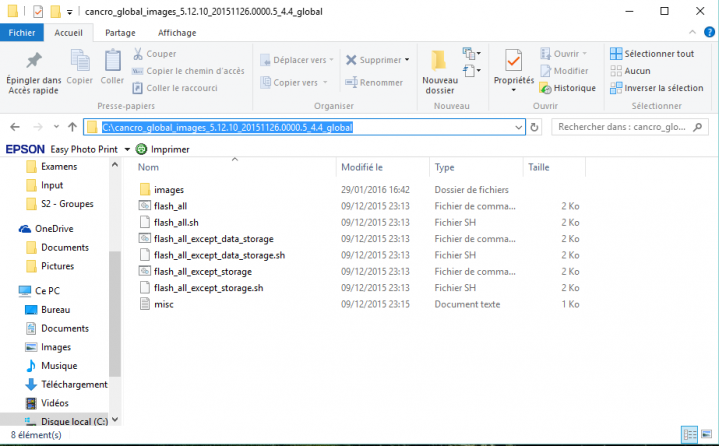This screenshot has width=719, height=446.
Task: Switch to the Accueil ribbon tab
Action: (68, 33)
